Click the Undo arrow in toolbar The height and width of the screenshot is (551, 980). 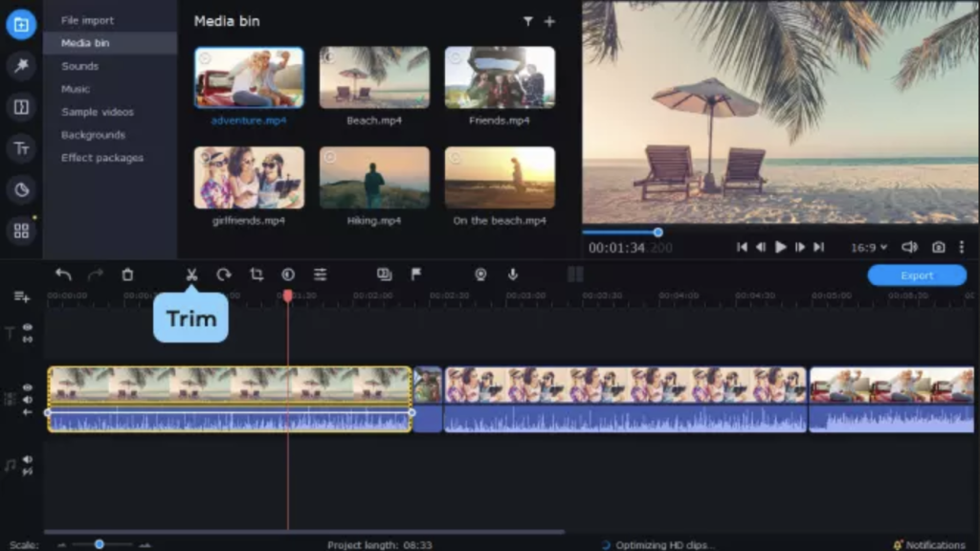coord(63,275)
